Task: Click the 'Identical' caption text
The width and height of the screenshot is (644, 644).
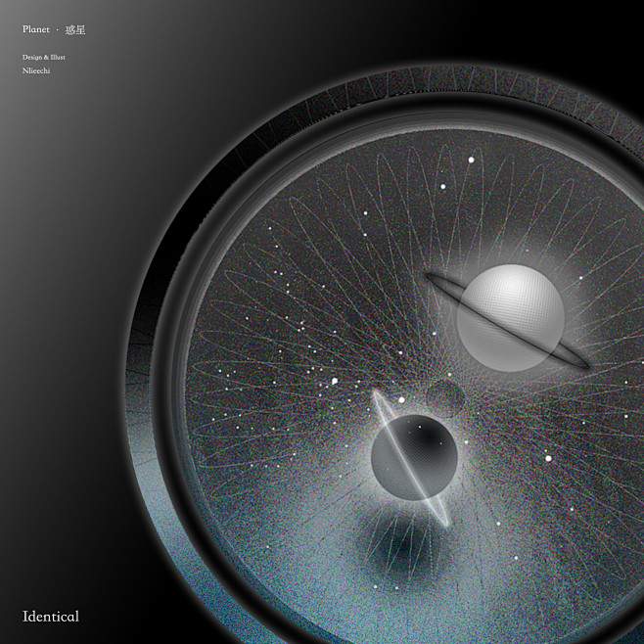Action: click(51, 617)
